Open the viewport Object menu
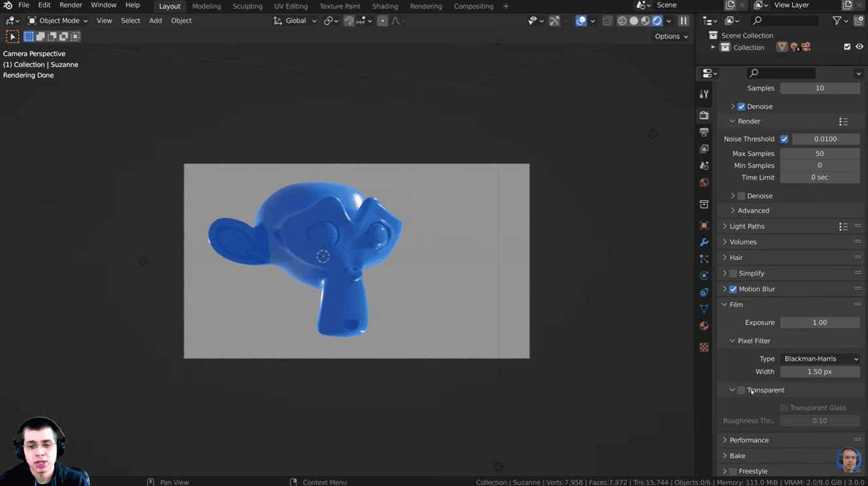Viewport: 868px width, 486px height. pos(181,21)
